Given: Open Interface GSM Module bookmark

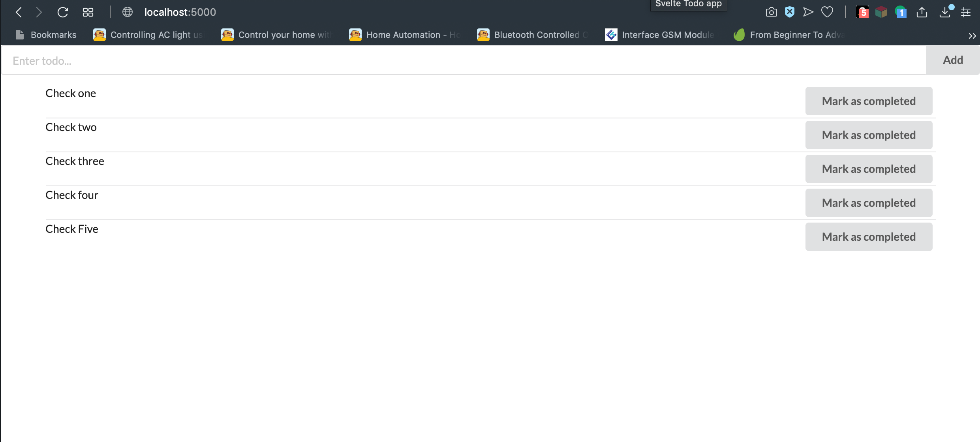Looking at the screenshot, I should click(x=660, y=35).
